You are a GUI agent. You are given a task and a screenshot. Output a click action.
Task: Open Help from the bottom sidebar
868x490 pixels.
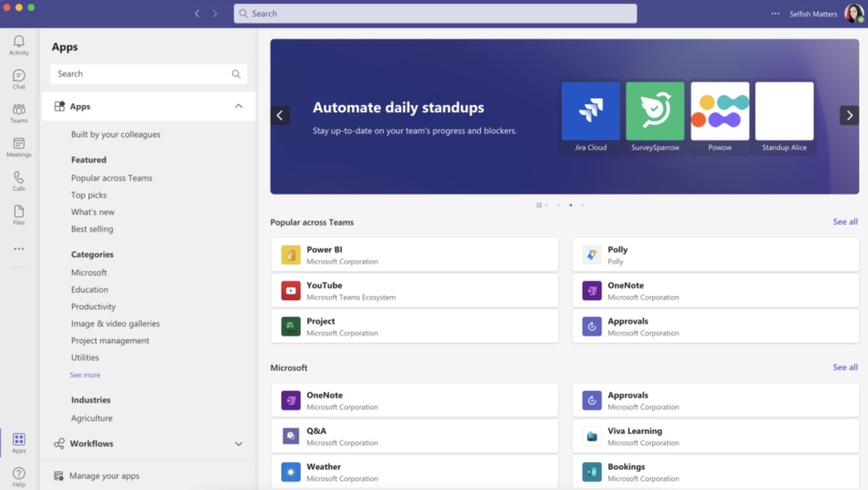tap(18, 474)
